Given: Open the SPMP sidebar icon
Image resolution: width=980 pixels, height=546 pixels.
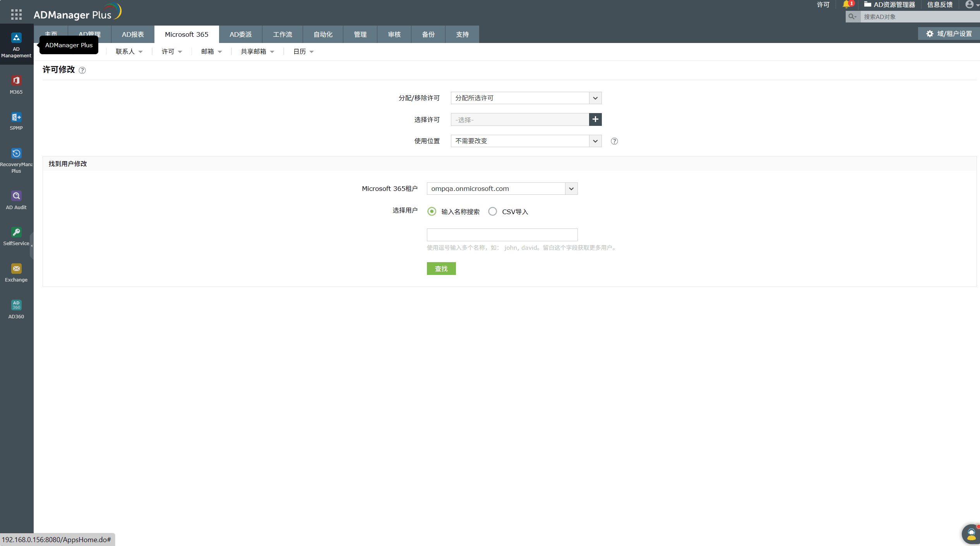Looking at the screenshot, I should (x=16, y=117).
